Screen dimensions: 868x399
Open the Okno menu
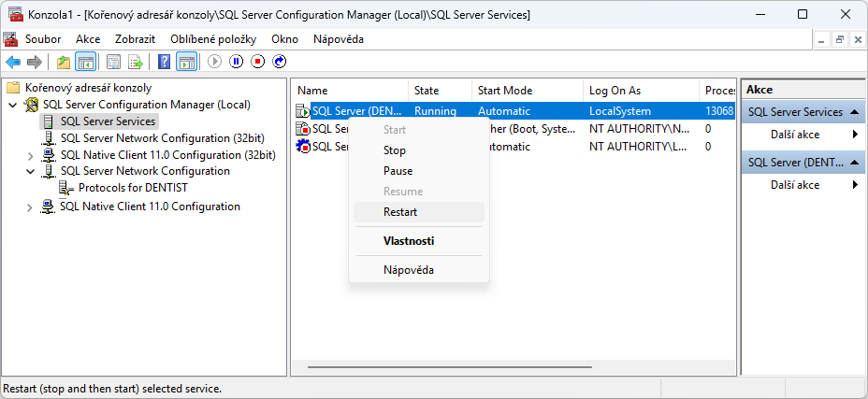coord(285,39)
